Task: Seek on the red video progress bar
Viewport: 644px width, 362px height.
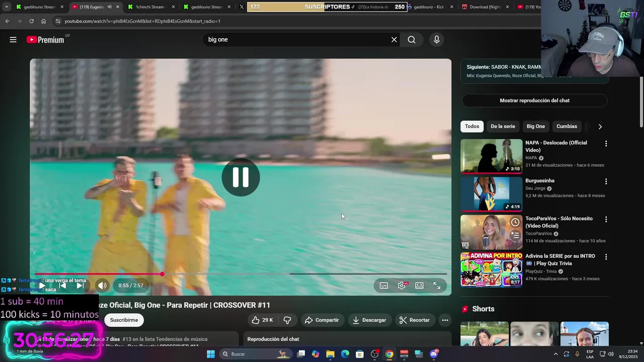Action: click(240, 274)
